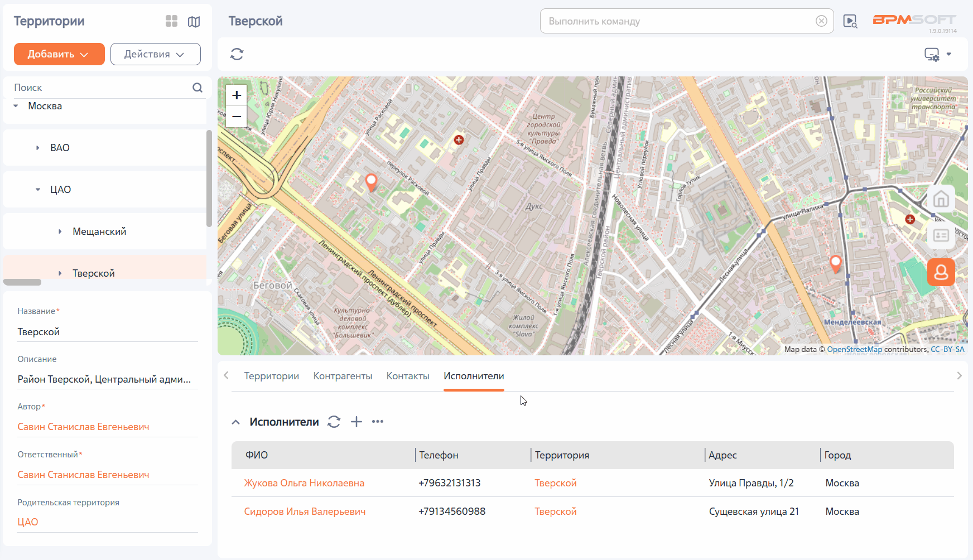
Task: Expand the ВАО territory node
Action: (x=37, y=148)
